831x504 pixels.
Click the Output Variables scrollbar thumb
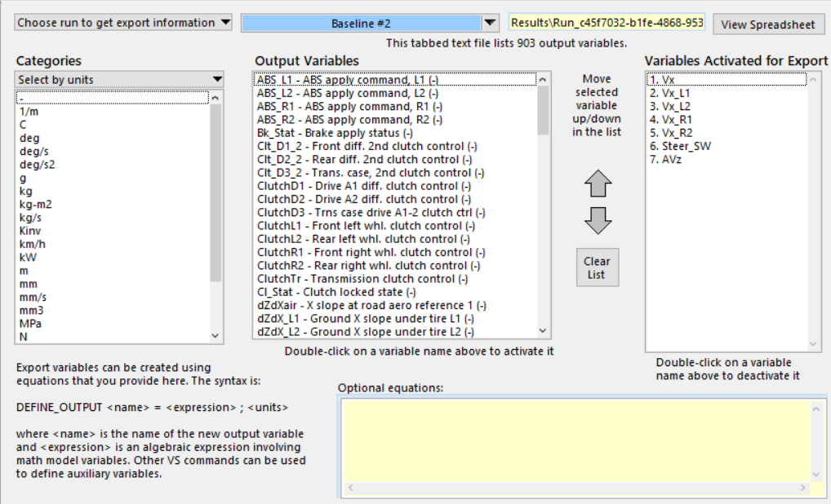pyautogui.click(x=543, y=110)
